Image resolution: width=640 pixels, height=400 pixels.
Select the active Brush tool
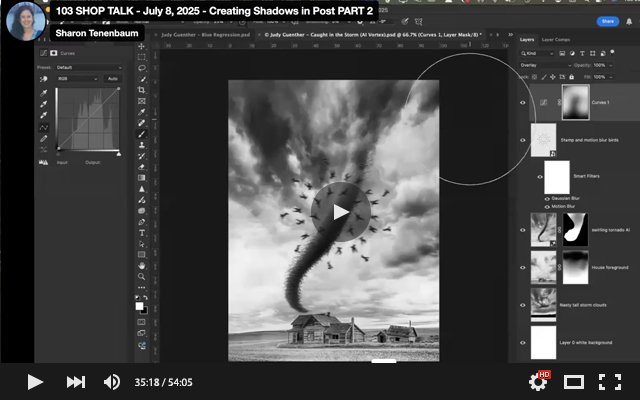coord(142,134)
